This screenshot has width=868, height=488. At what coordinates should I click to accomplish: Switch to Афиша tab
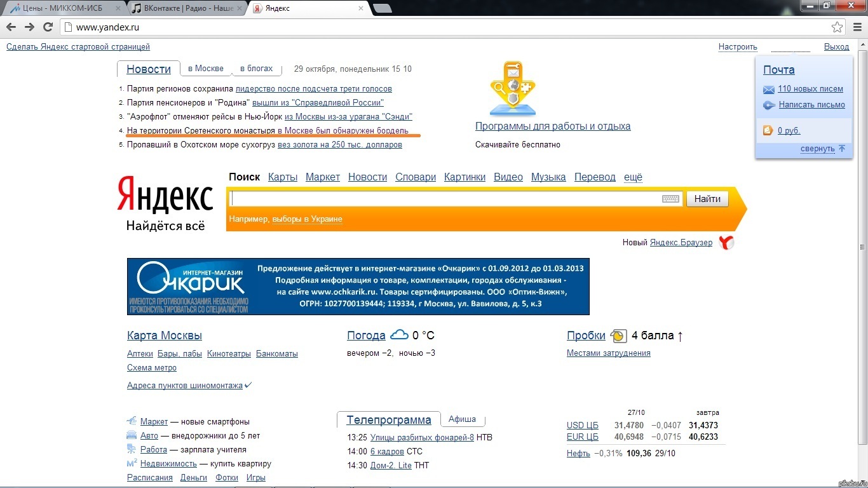click(x=462, y=419)
